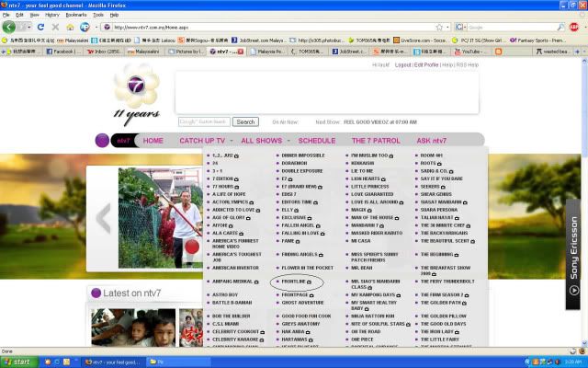Switch to the Facebook tab

coord(63,52)
